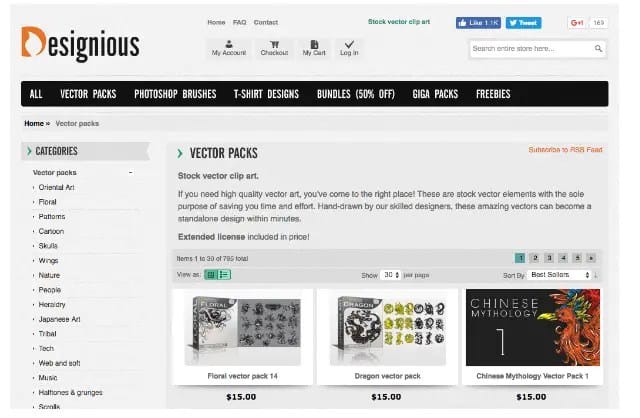640x418 pixels.
Task: Click the Twitter Tweet button
Action: [524, 23]
